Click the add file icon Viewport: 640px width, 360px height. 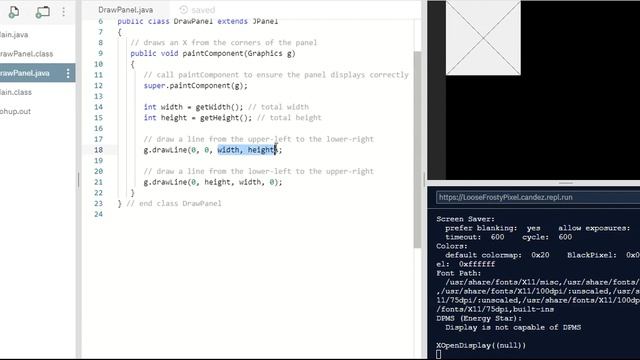click(13, 12)
